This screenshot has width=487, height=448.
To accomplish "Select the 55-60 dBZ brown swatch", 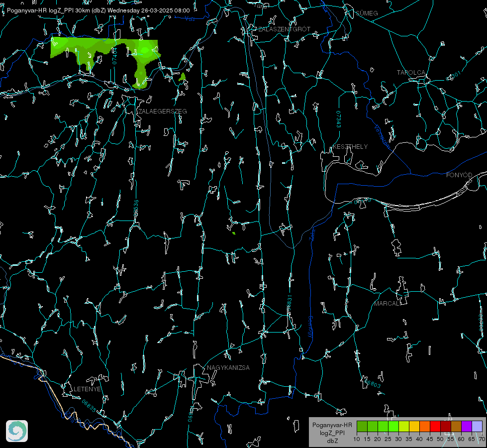I will [x=456, y=426].
